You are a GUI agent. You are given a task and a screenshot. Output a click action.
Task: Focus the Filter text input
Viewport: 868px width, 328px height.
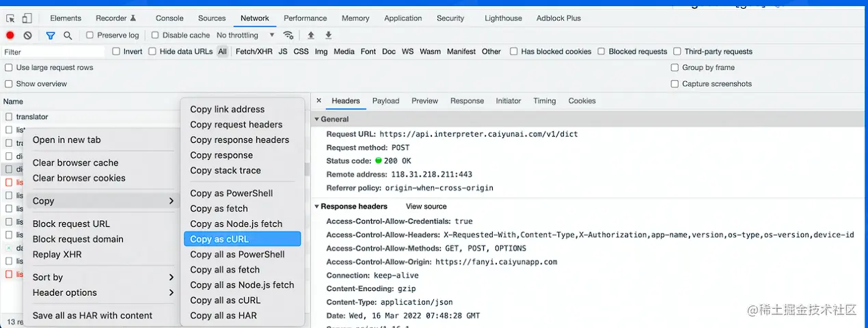(x=53, y=52)
